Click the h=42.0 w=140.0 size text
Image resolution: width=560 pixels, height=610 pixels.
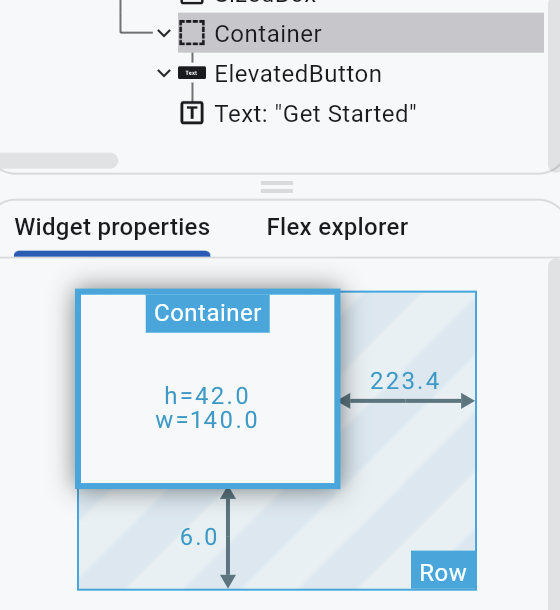tap(207, 408)
